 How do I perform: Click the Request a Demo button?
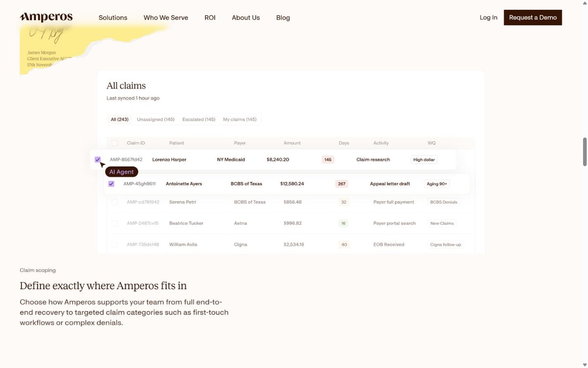[533, 18]
